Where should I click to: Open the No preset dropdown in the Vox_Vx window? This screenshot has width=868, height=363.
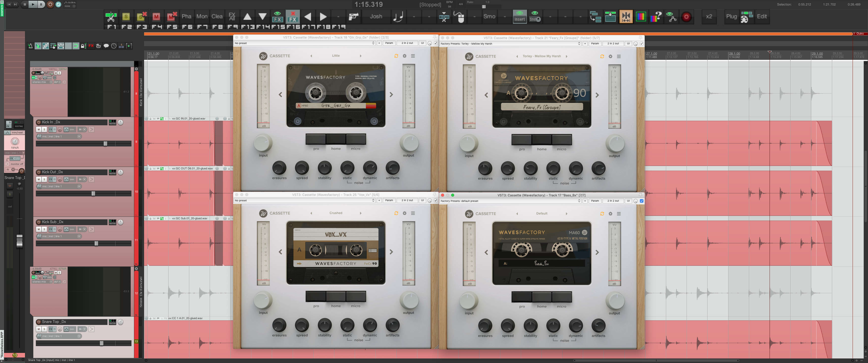(x=303, y=200)
